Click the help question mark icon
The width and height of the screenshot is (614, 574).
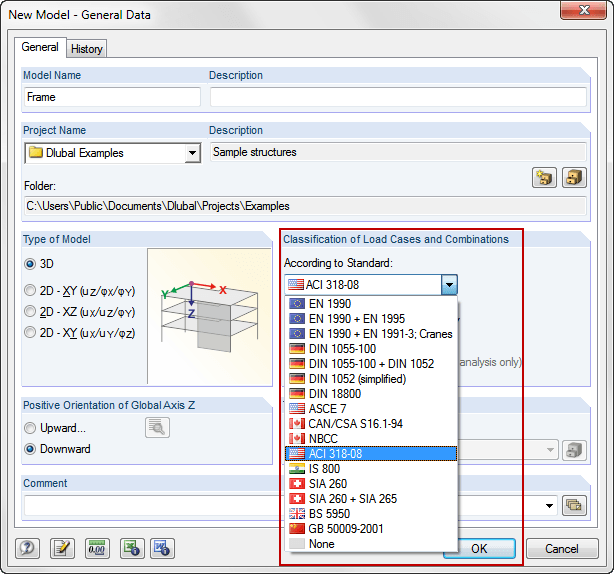(27, 548)
